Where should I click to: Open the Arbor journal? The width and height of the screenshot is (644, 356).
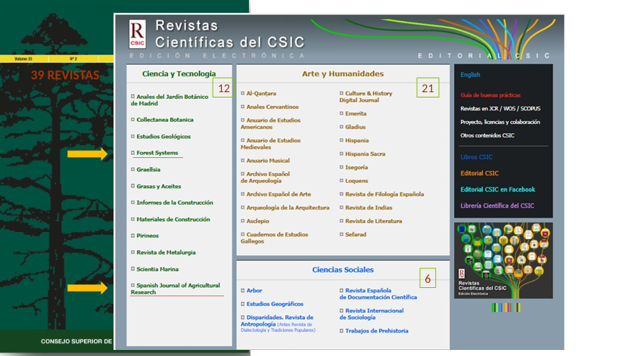[x=254, y=291]
